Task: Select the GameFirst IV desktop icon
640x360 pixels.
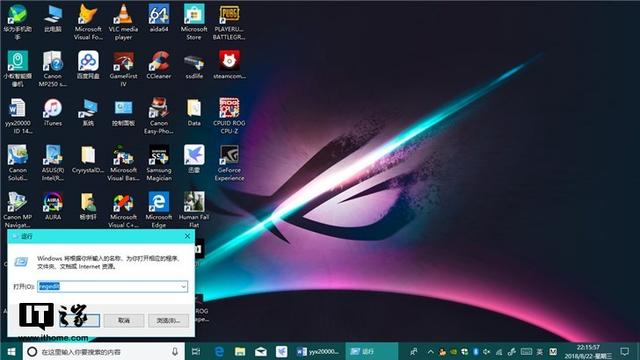Action: 123,69
